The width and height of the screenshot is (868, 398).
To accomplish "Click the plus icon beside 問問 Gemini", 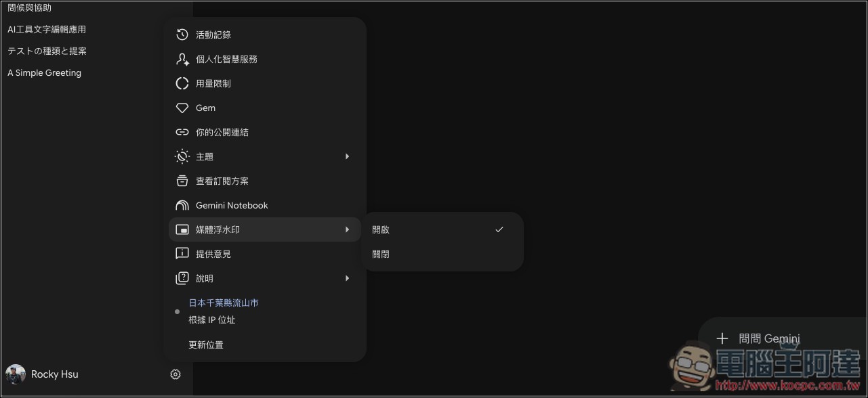I will [722, 338].
